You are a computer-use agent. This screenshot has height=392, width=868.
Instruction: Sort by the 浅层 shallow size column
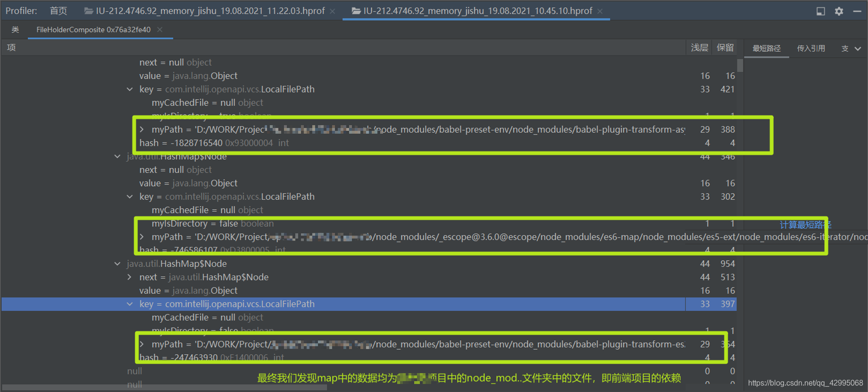tap(699, 48)
